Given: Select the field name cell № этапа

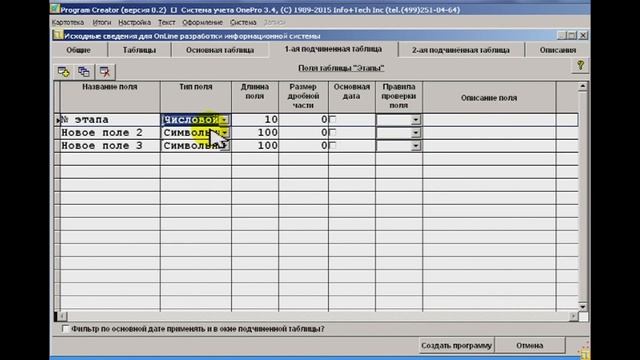Looking at the screenshot, I should coord(110,120).
